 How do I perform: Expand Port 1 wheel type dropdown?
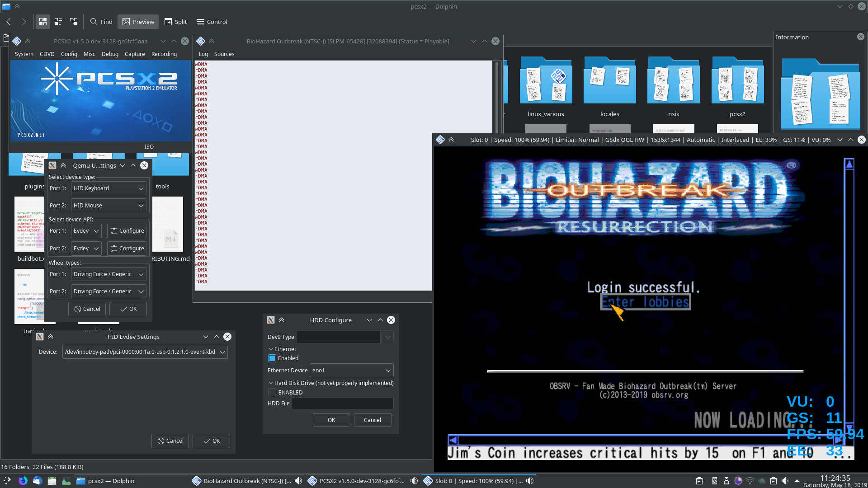(x=108, y=274)
